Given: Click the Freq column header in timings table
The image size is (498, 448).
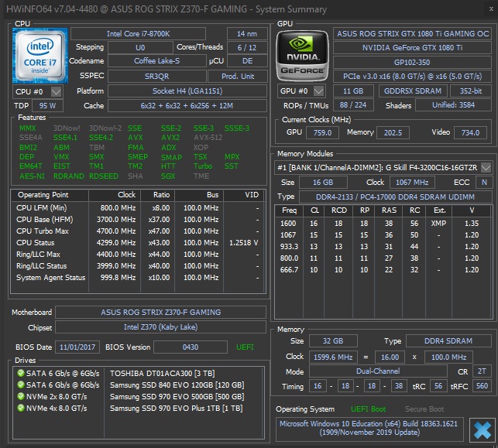Looking at the screenshot, I should pyautogui.click(x=290, y=210).
